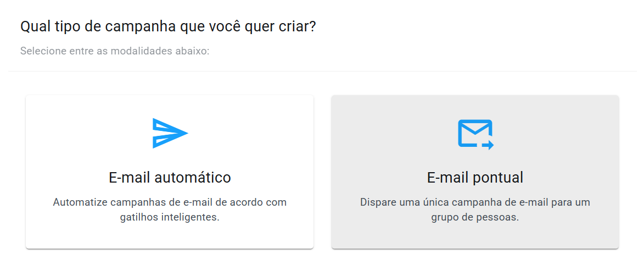Screen dimensions: 644x275
Task: Click the "grupo de pessoas" text line
Action: [475, 217]
